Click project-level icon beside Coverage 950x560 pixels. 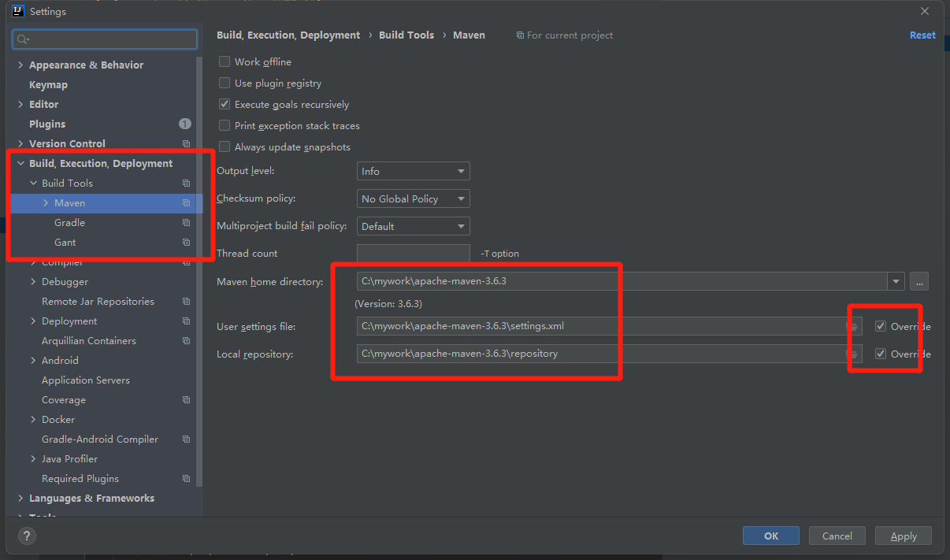click(x=186, y=399)
